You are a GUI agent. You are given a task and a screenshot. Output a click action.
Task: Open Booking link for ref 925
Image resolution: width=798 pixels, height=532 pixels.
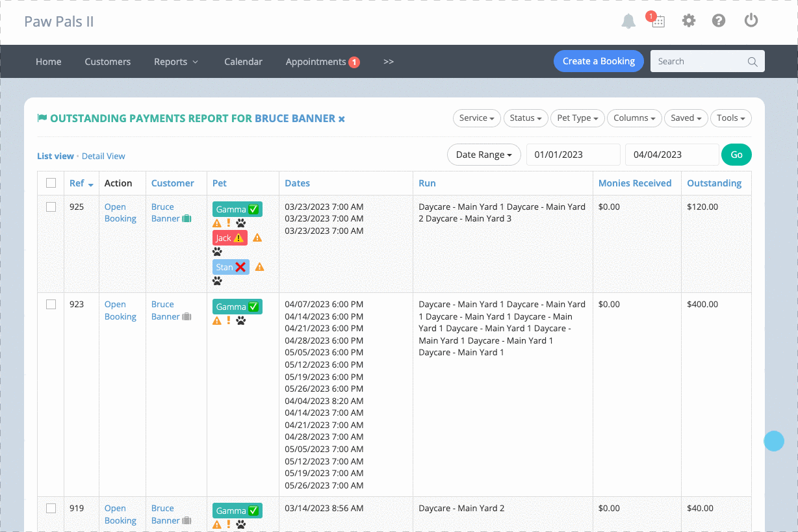[120, 213]
